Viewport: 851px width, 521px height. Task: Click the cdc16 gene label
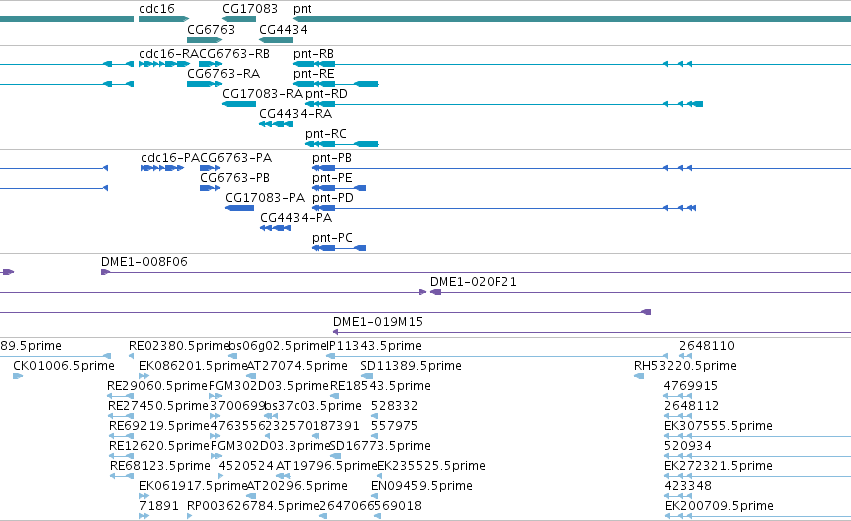point(157,9)
